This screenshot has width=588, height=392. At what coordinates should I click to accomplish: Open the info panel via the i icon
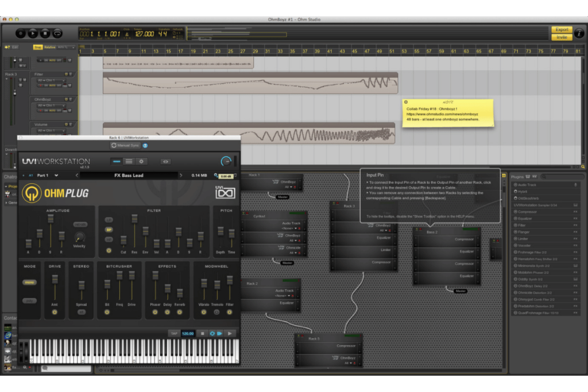[x=579, y=33]
